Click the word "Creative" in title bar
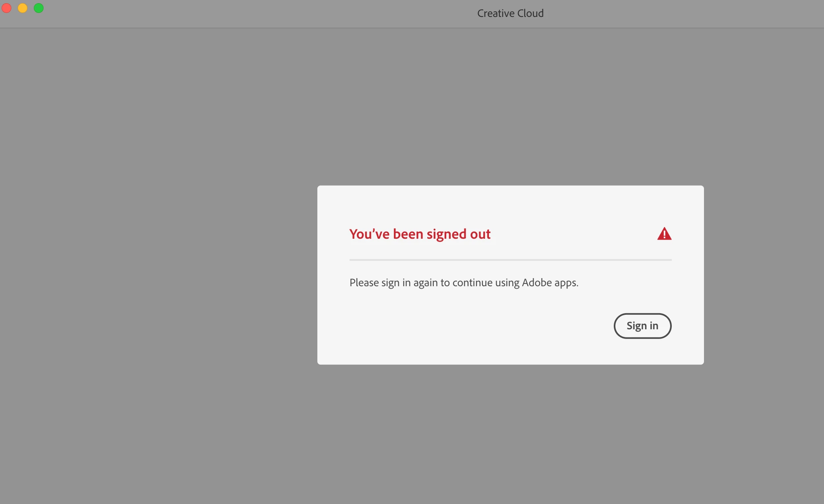The image size is (824, 504). click(x=496, y=13)
